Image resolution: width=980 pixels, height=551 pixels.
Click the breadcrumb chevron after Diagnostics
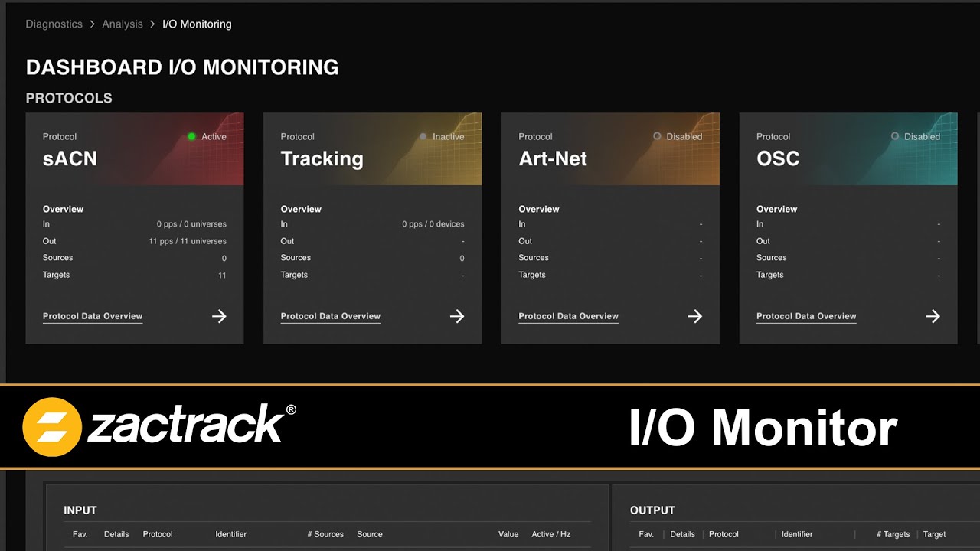click(92, 24)
